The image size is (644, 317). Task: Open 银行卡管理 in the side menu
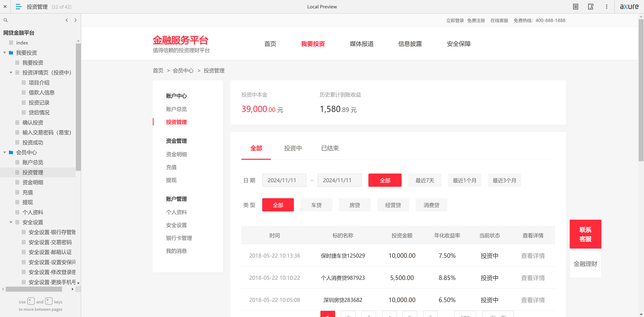pos(179,238)
